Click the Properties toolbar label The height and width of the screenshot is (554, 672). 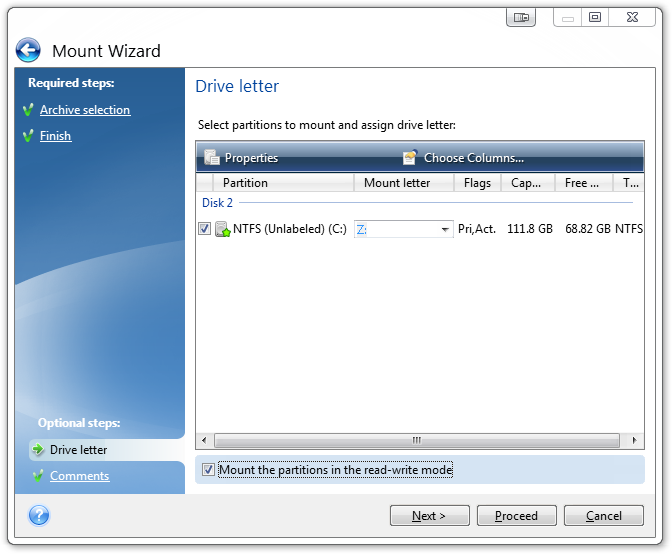[x=252, y=158]
